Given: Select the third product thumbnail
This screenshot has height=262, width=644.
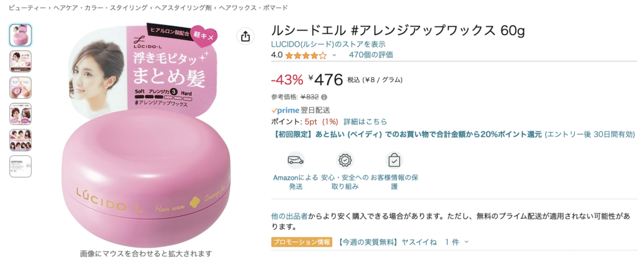Looking at the screenshot, I should (x=21, y=88).
